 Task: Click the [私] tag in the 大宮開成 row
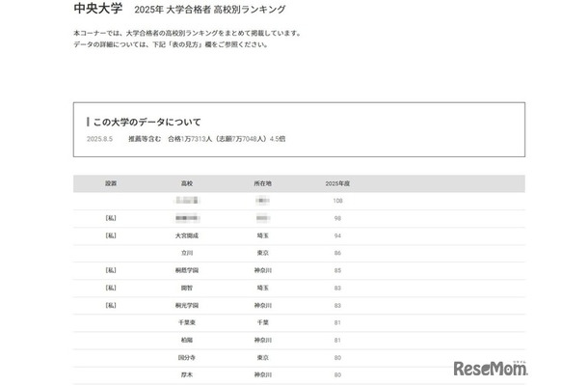tap(111, 235)
